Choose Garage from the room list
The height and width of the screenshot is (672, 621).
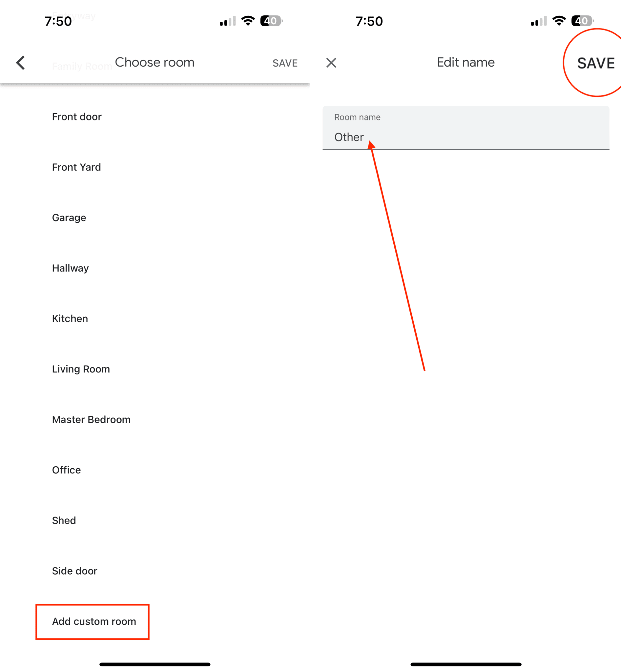pos(69,218)
